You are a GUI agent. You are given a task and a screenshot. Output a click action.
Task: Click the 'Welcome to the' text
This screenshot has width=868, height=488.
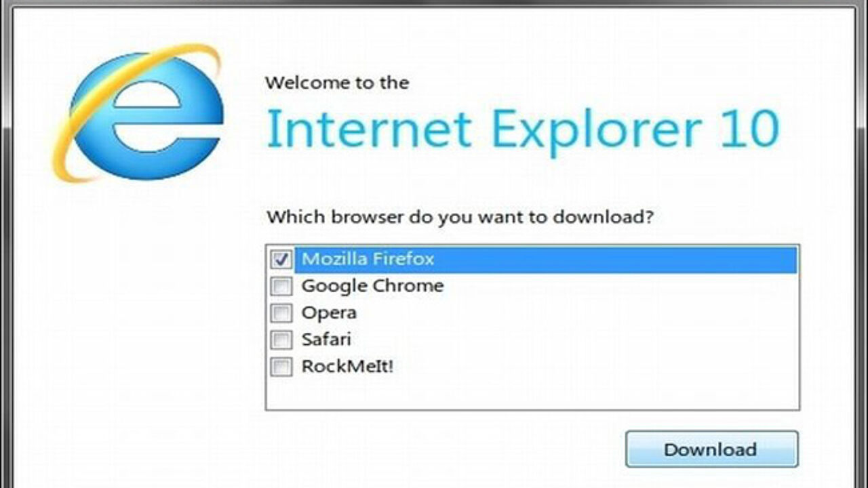pos(337,83)
